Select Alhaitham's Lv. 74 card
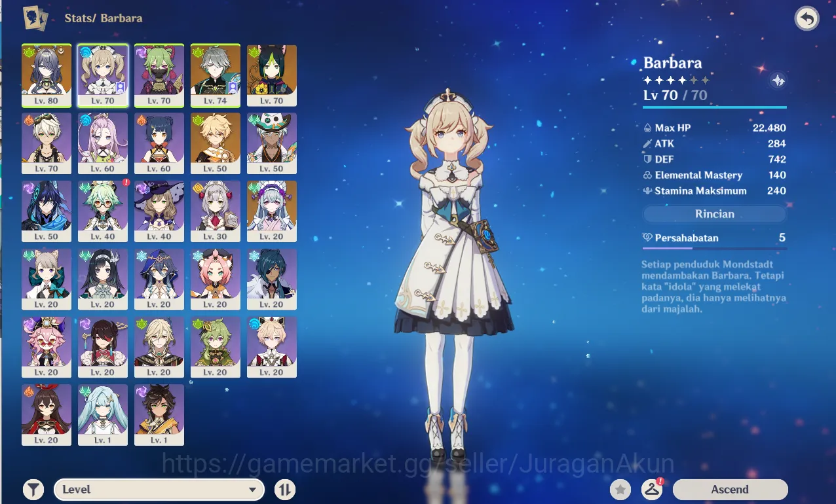 [x=216, y=76]
